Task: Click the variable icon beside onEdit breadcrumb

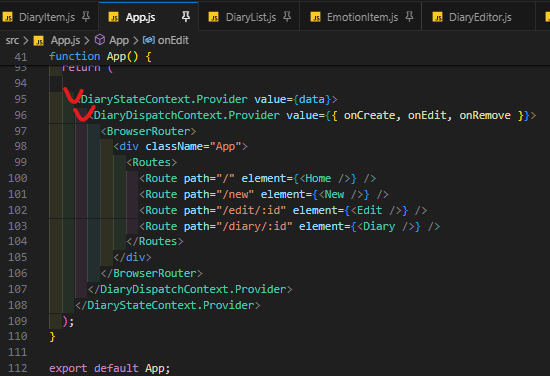Action: pos(149,40)
